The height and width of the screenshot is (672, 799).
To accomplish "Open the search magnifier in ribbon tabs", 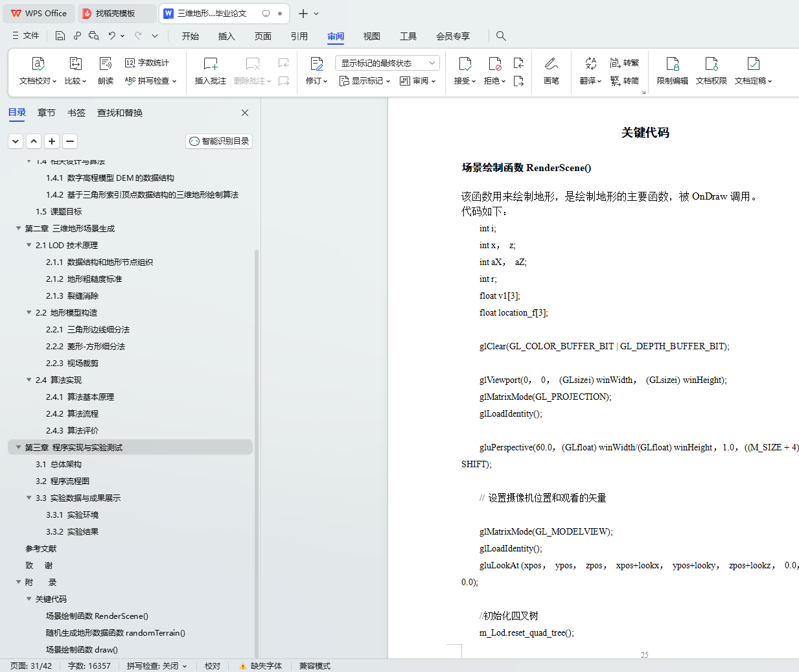I will pyautogui.click(x=501, y=36).
